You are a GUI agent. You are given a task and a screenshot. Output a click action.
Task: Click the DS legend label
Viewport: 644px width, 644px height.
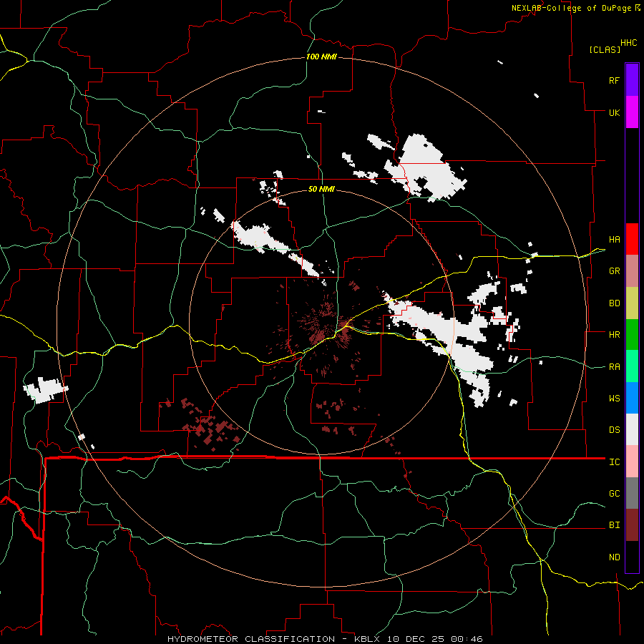tap(614, 429)
